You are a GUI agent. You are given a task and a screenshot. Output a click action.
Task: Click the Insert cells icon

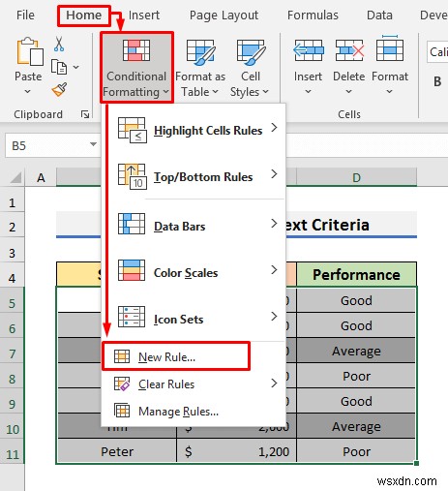[x=309, y=50]
